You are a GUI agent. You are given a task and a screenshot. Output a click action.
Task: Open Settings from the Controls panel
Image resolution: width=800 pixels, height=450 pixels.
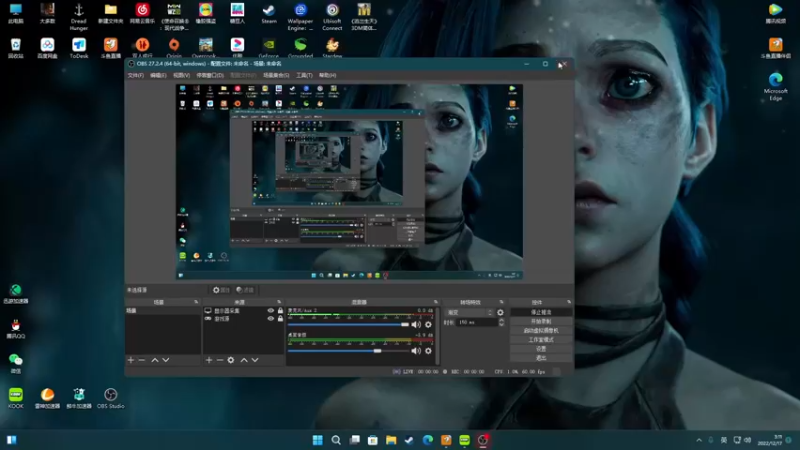click(x=541, y=349)
